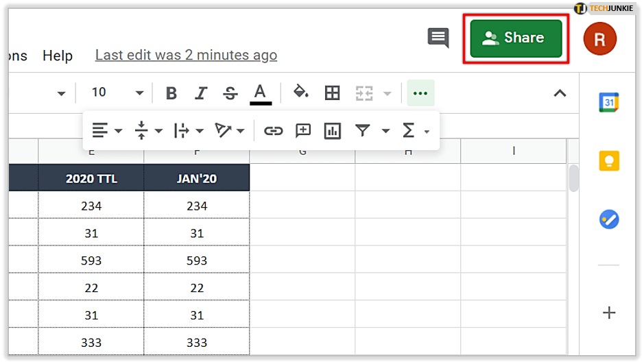Apply italic formatting

click(x=201, y=93)
